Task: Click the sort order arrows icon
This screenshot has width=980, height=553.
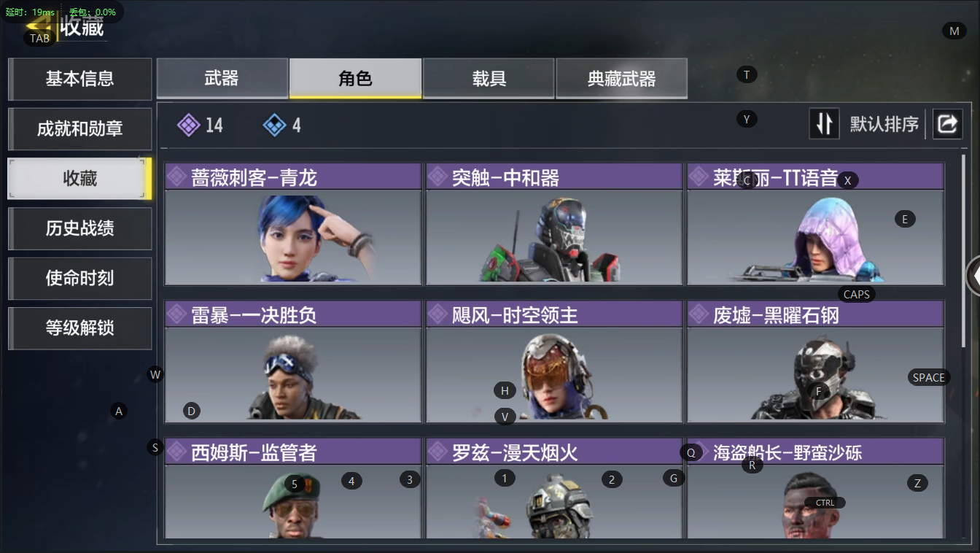Action: click(825, 124)
